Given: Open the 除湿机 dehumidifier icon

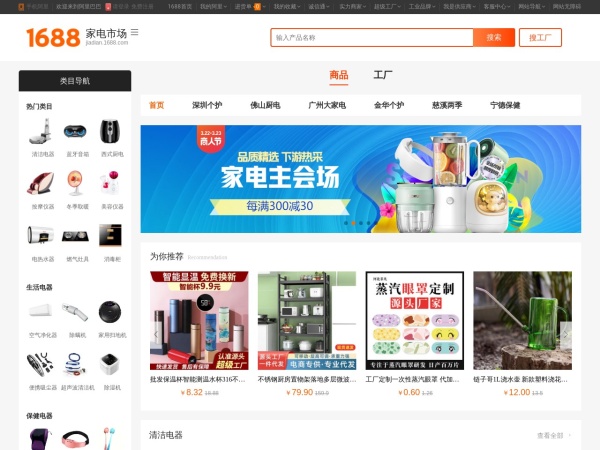Looking at the screenshot, I should (x=110, y=364).
